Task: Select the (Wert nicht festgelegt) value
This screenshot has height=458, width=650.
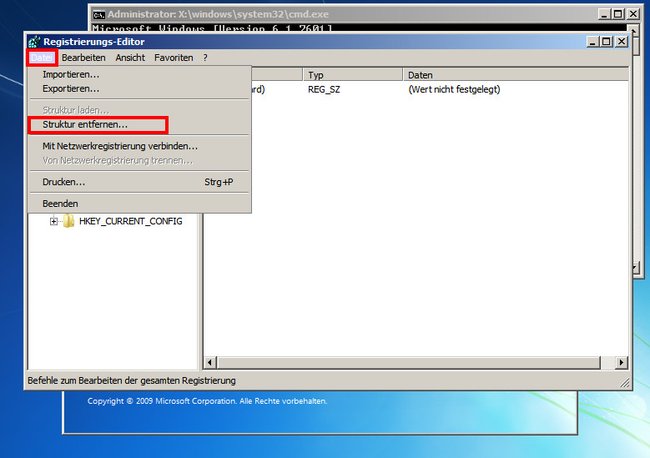Action: coord(454,90)
